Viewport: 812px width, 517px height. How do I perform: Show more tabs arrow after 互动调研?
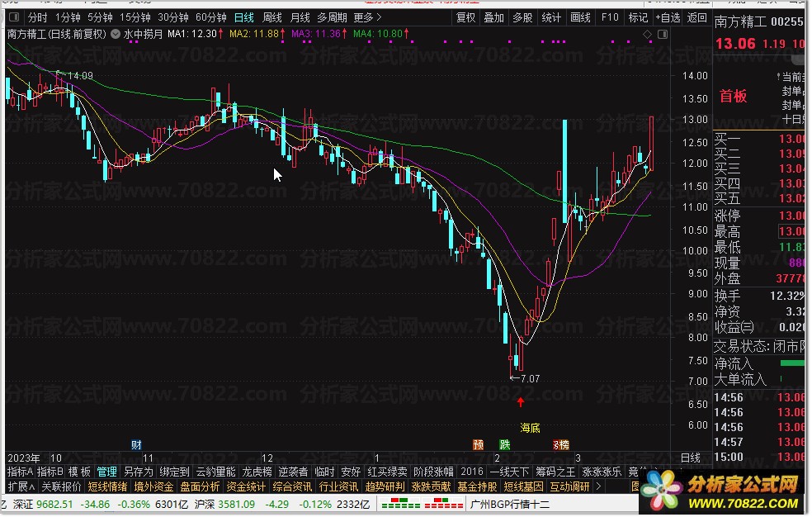598,487
